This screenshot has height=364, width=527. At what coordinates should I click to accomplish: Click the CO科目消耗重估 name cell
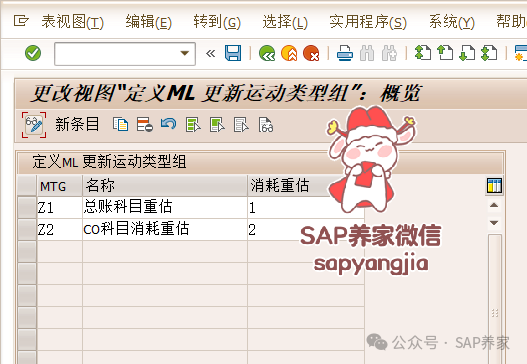(x=165, y=230)
